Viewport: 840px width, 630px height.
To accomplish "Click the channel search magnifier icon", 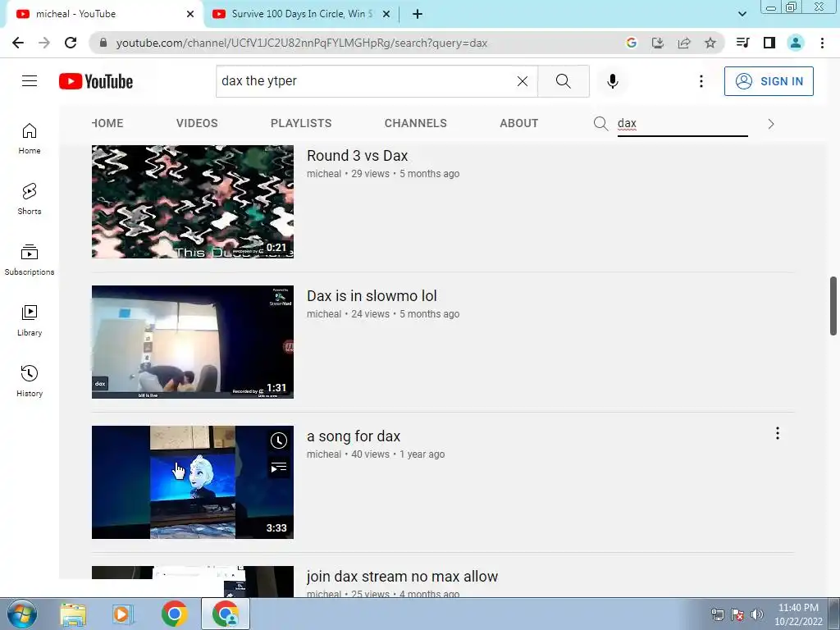I will pos(600,124).
